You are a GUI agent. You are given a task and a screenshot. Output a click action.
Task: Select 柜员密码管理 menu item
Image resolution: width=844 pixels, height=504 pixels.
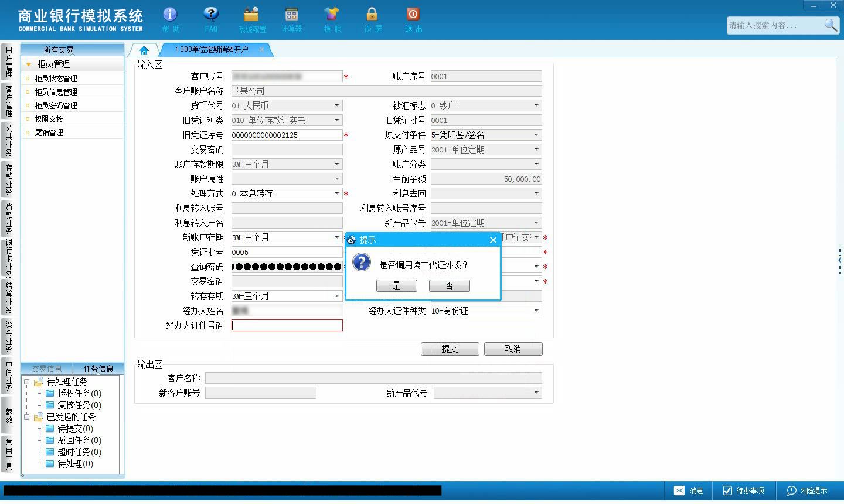56,105
